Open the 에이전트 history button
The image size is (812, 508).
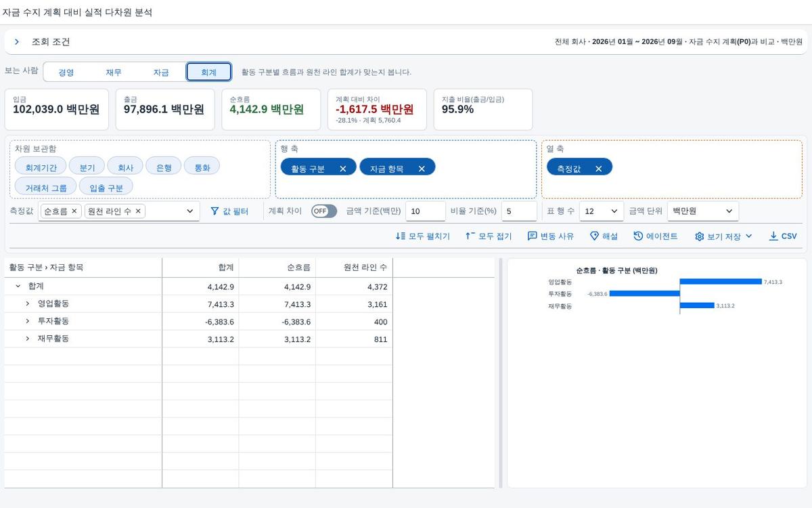pyautogui.click(x=656, y=236)
